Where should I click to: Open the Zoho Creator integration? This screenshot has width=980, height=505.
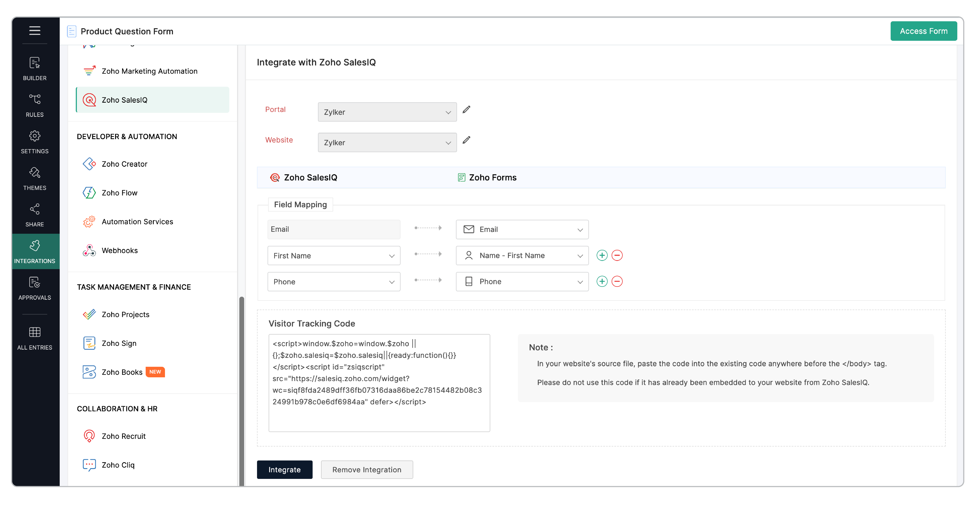pos(124,164)
